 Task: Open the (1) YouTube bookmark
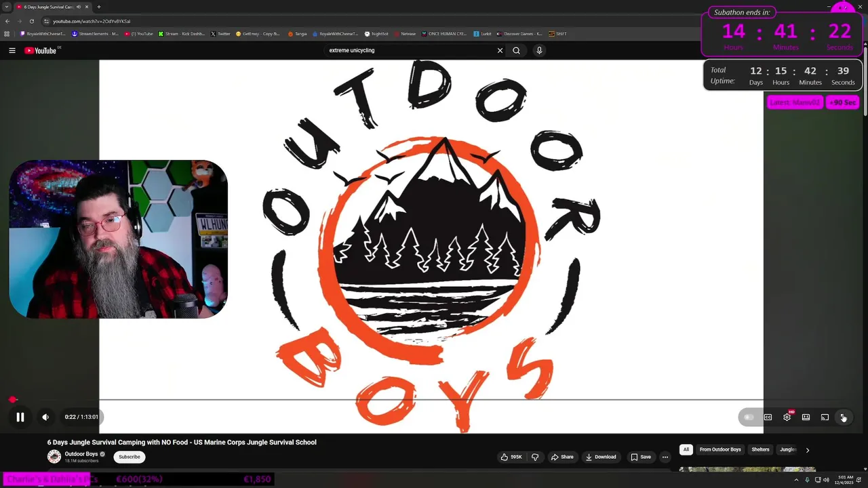click(x=139, y=34)
